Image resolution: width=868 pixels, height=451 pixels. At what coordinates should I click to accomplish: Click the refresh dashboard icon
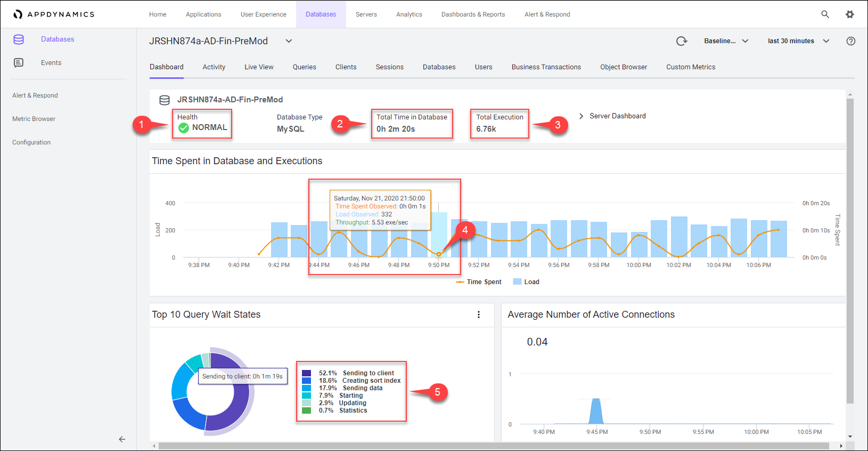682,41
